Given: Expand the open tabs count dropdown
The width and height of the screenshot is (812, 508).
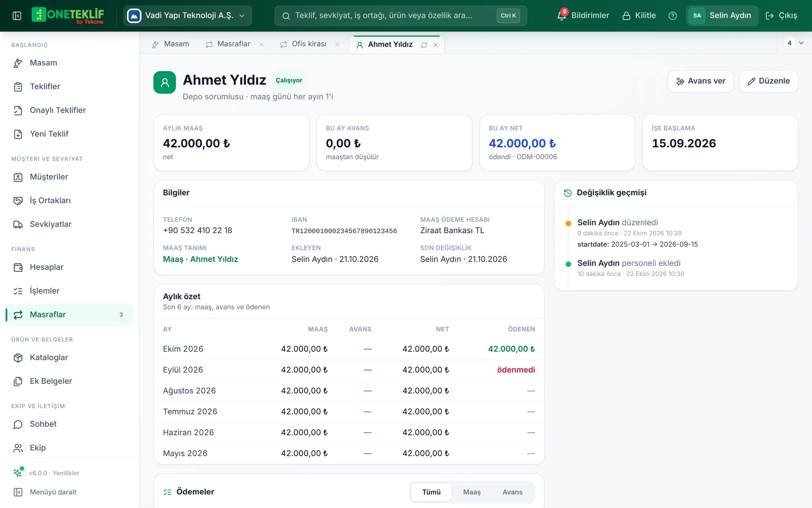Looking at the screenshot, I should point(794,43).
